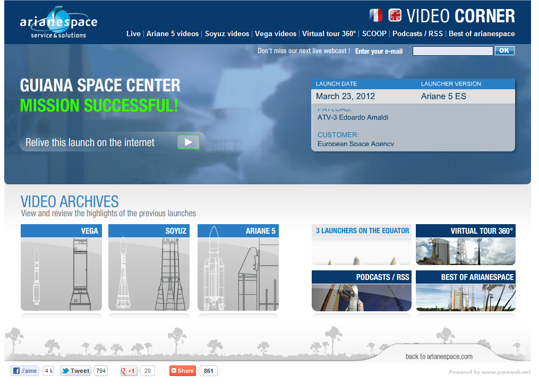Click the 'GUIANA SPACE CENTER' heading
Viewport: 539px width, 392px height.
[x=100, y=86]
